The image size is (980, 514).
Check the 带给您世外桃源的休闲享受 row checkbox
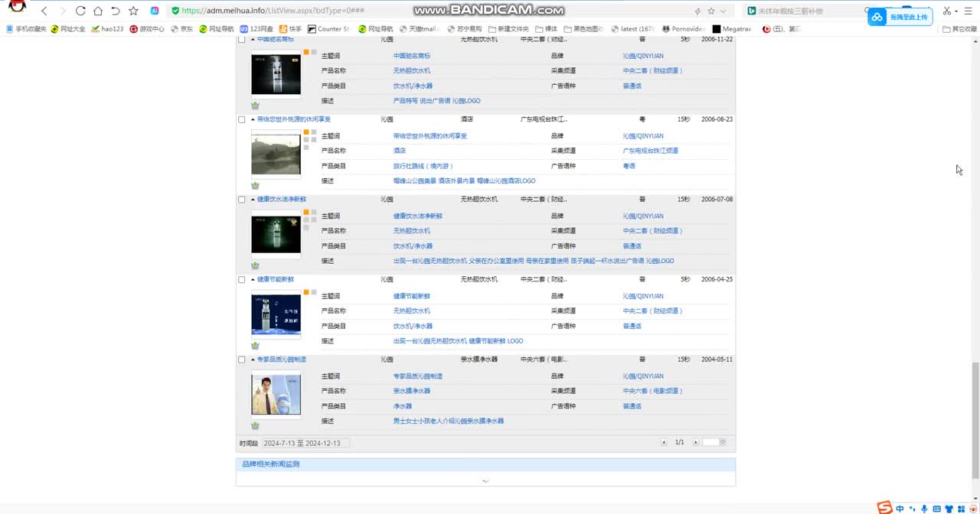click(242, 119)
